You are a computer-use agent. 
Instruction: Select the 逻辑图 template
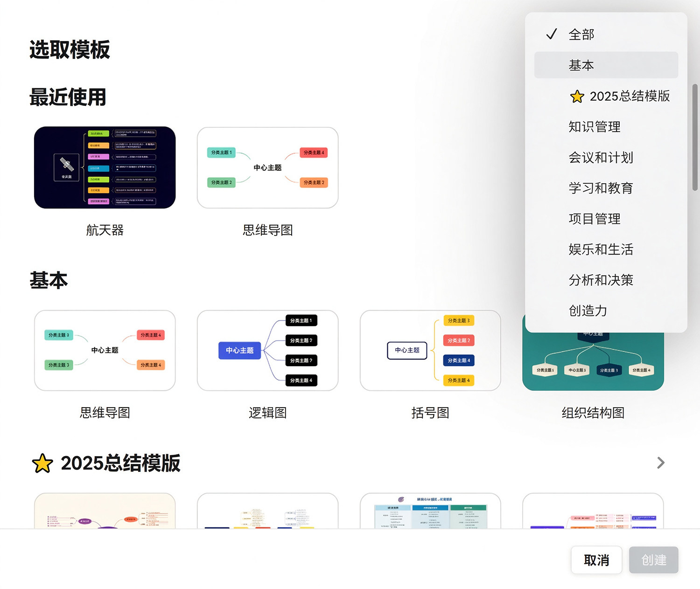click(268, 350)
